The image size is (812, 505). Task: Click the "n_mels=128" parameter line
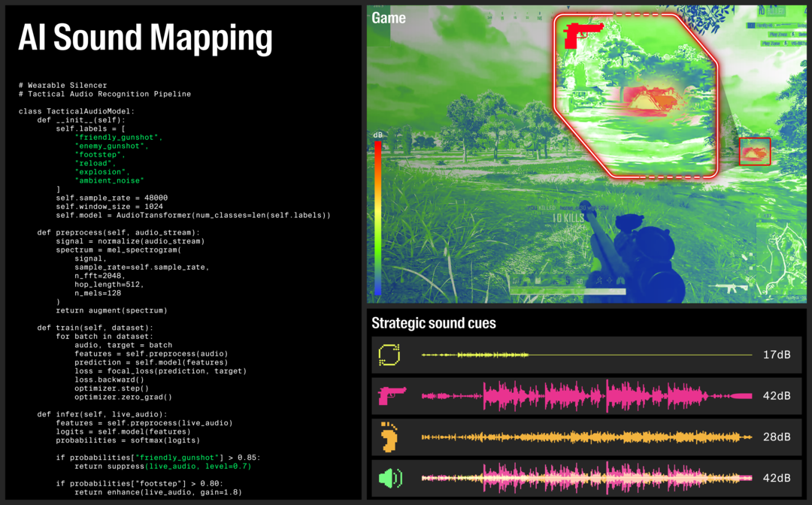point(98,293)
